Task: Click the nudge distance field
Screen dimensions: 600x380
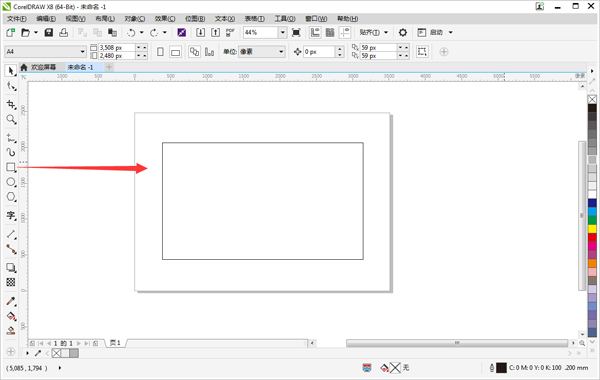Action: 319,52
